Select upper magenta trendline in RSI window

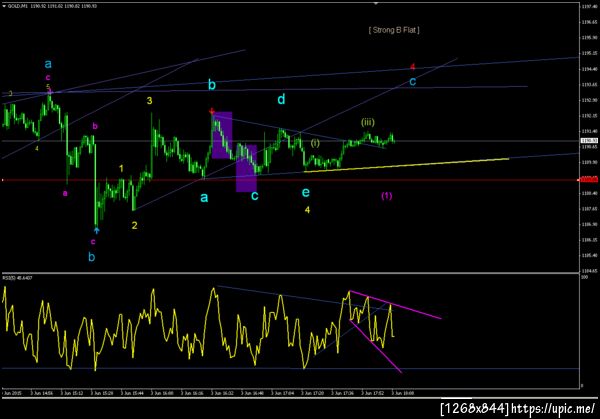[395, 305]
